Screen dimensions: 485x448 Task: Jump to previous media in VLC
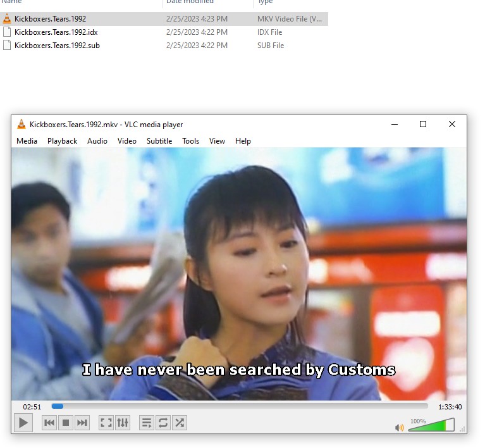pyautogui.click(x=49, y=423)
